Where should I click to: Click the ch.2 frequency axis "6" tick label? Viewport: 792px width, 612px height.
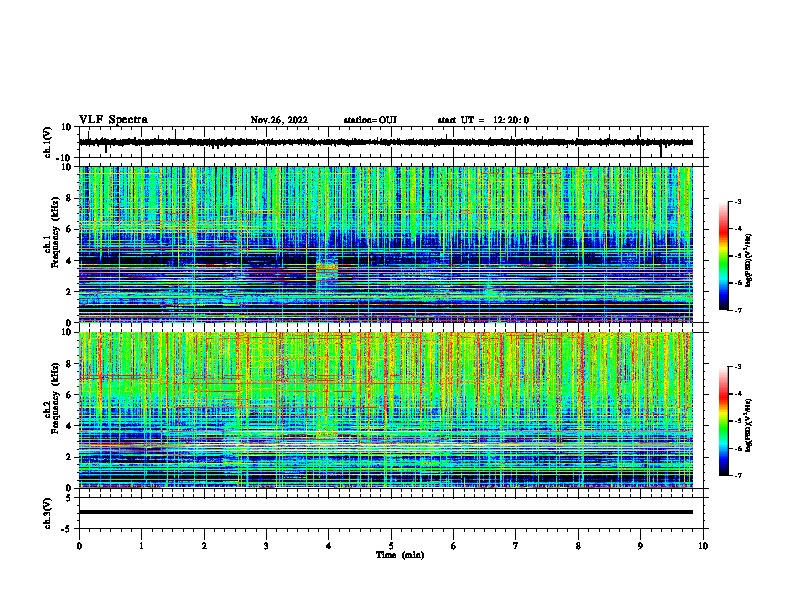(70, 395)
